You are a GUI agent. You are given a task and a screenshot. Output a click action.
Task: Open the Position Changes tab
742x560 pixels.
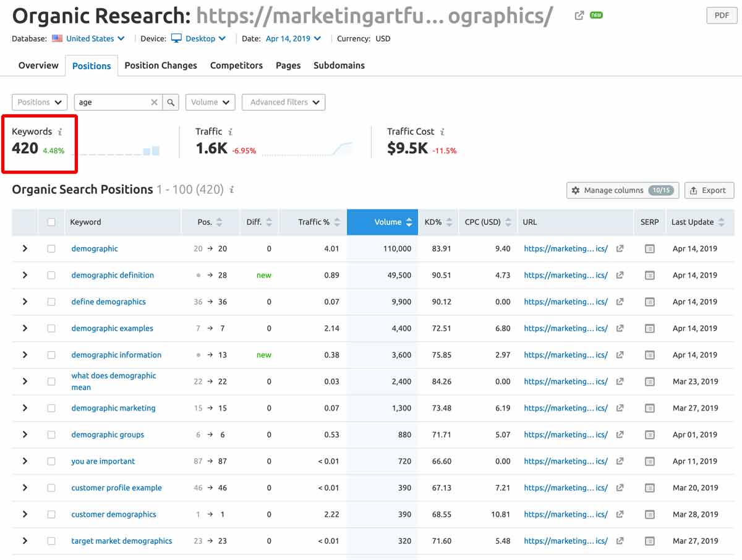pos(161,66)
